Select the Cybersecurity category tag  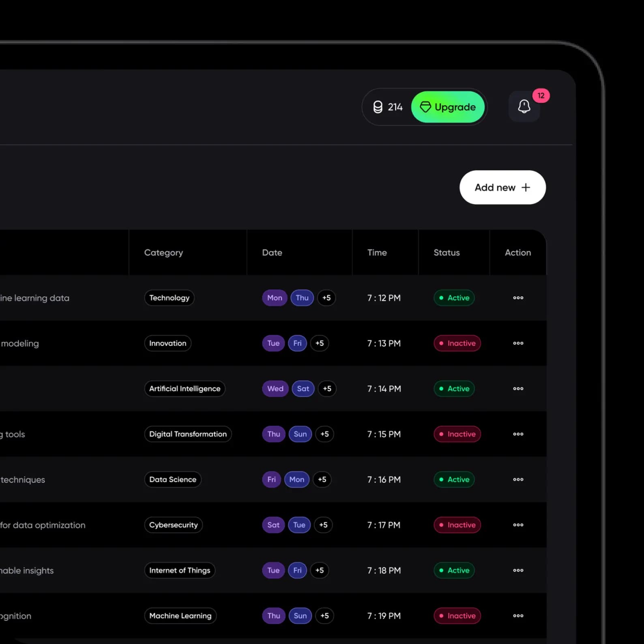173,525
